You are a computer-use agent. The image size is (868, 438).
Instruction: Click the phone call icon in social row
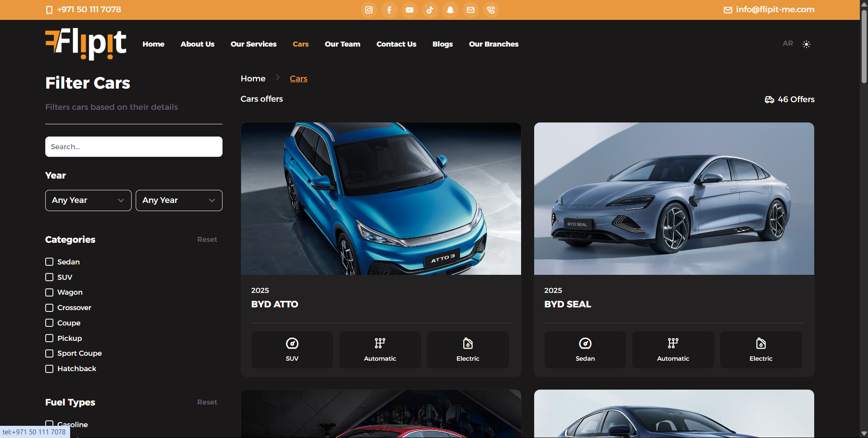(491, 10)
